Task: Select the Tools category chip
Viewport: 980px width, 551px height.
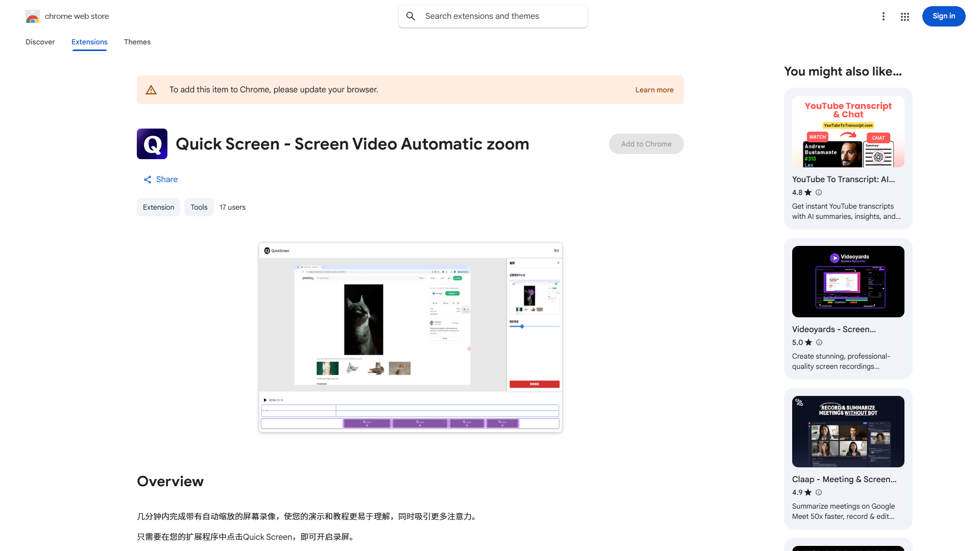Action: (199, 207)
